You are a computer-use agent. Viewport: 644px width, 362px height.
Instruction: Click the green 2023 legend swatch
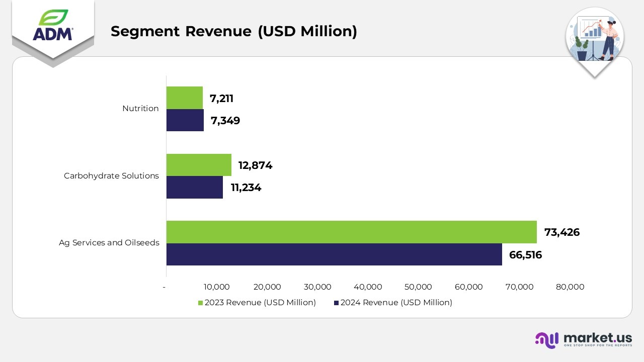pos(200,303)
